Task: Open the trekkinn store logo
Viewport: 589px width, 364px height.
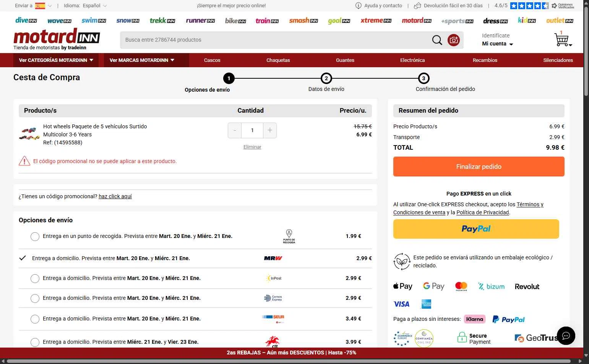Action: [162, 21]
